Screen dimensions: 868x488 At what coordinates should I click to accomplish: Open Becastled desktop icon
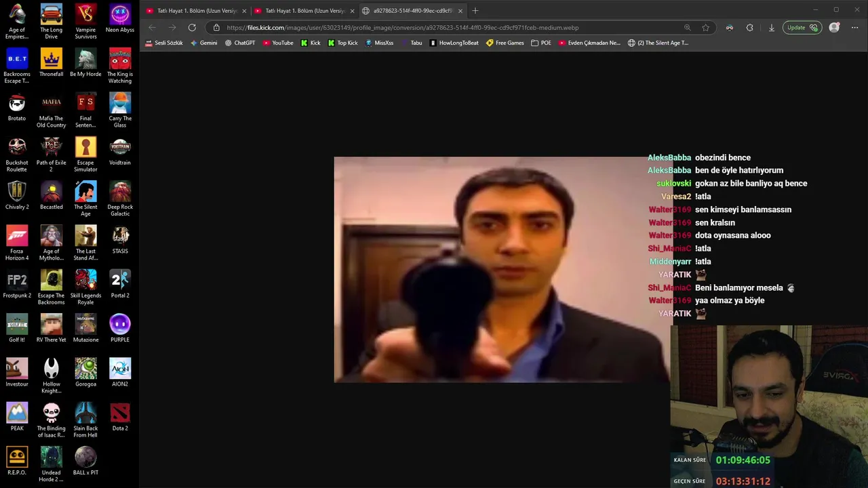[51, 196]
